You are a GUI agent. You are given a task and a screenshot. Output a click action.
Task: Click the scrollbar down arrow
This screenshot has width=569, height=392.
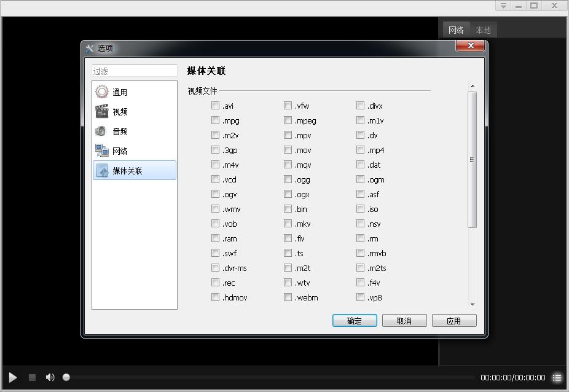click(472, 305)
